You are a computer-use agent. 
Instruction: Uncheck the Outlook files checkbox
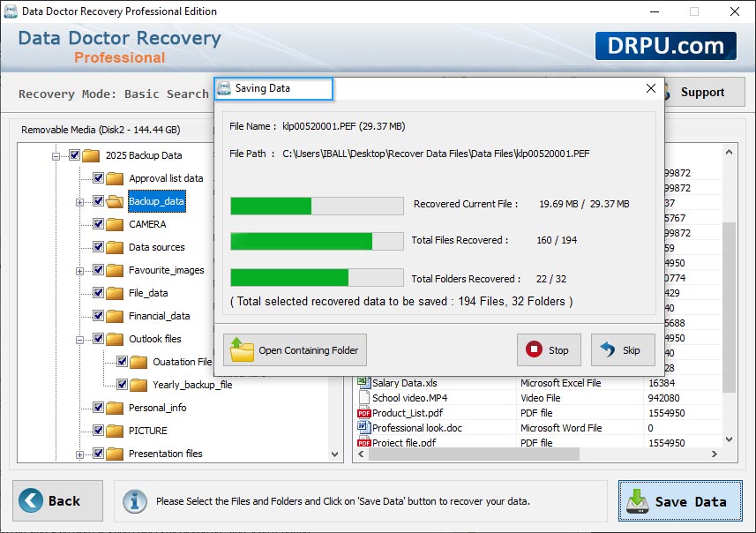(98, 339)
